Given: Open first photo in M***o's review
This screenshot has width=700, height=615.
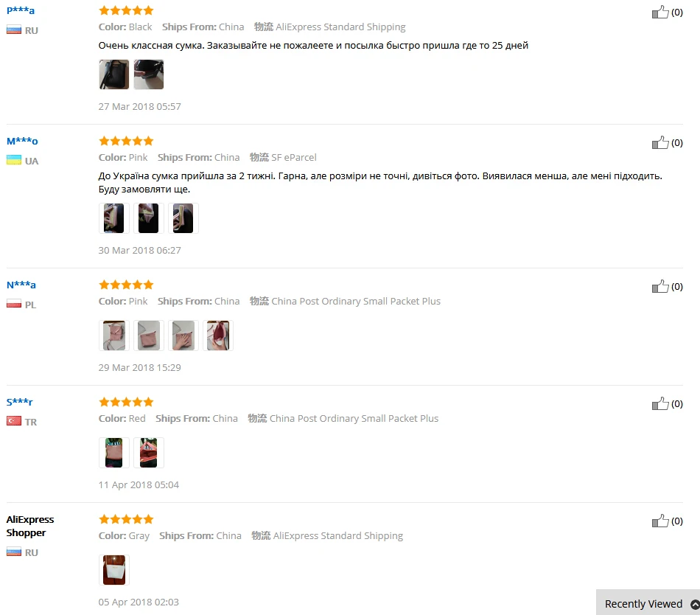Looking at the screenshot, I should pyautogui.click(x=113, y=218).
